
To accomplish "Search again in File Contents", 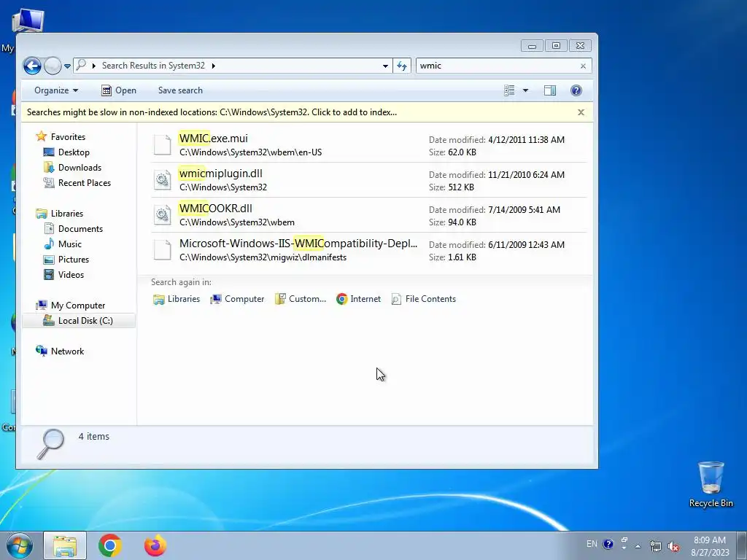I will (424, 299).
